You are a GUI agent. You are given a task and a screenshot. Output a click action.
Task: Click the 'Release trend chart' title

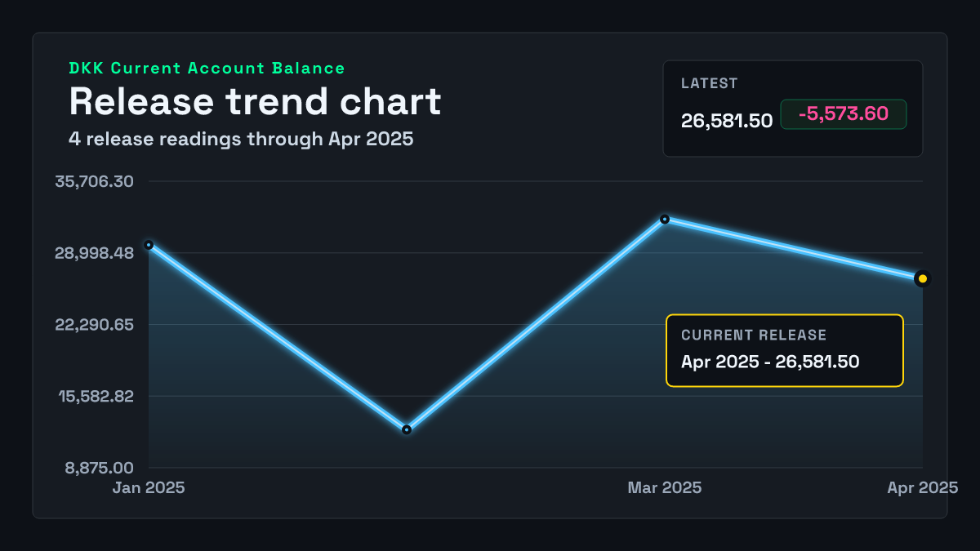tap(255, 102)
